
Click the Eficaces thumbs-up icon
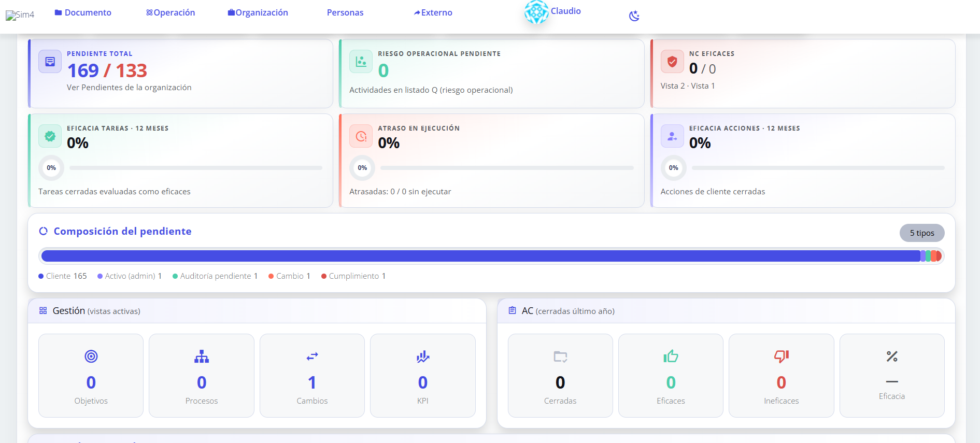click(x=671, y=356)
